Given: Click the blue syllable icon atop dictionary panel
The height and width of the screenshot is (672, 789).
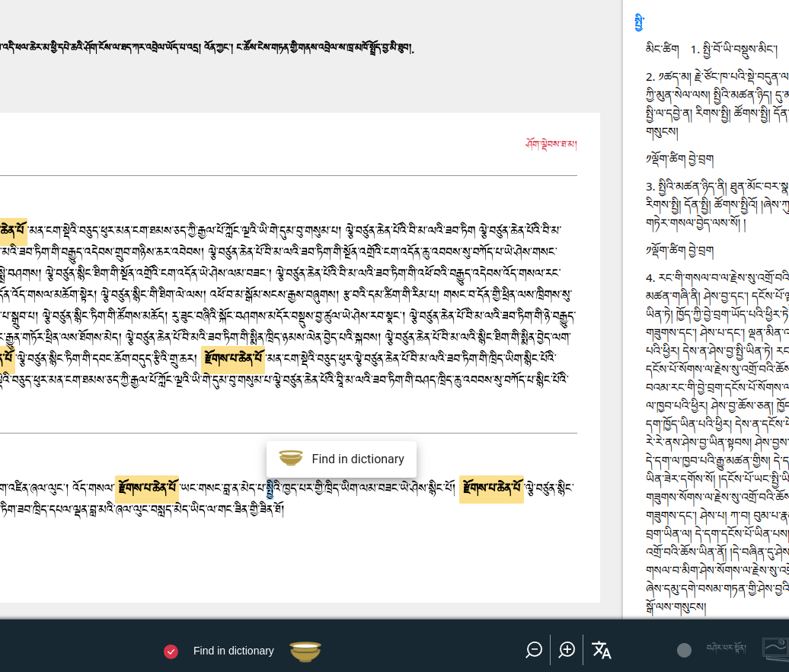Looking at the screenshot, I should [x=637, y=23].
